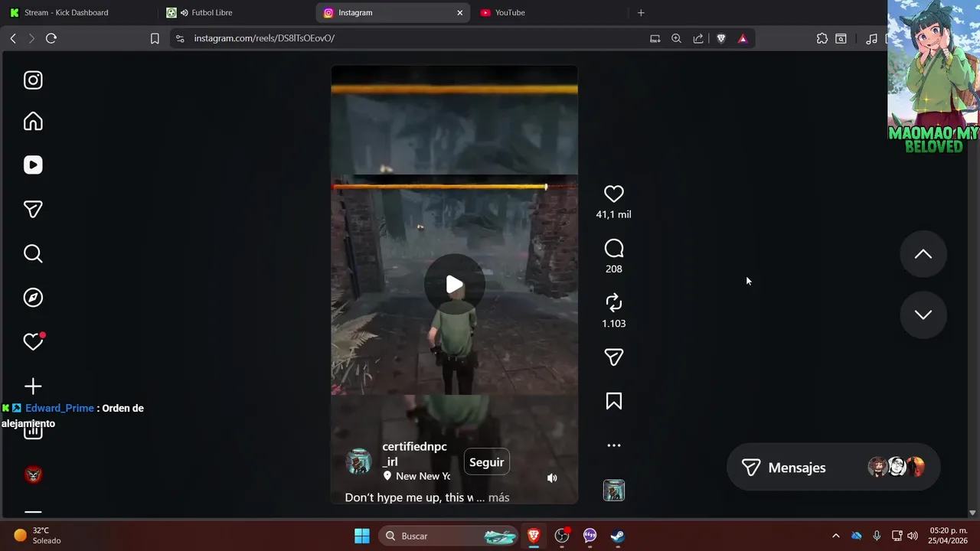Image resolution: width=980 pixels, height=551 pixels.
Task: Click the Edward_Prime username in chat overlay
Action: [x=60, y=409]
